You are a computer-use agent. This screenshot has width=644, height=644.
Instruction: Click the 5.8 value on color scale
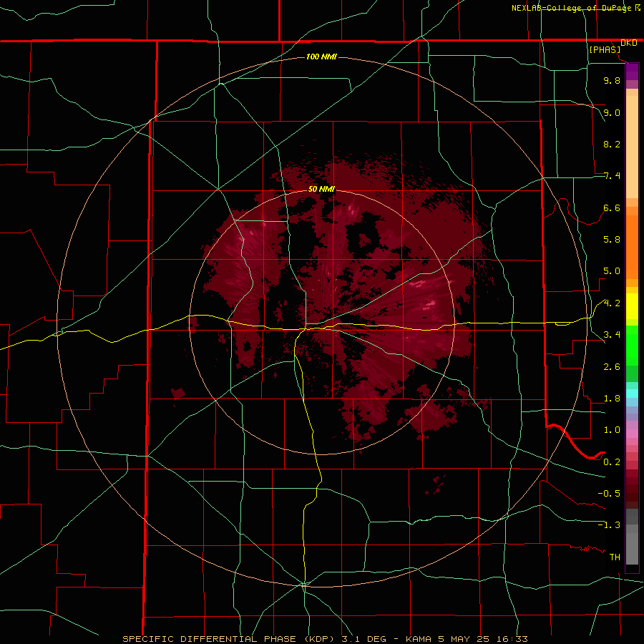(612, 240)
